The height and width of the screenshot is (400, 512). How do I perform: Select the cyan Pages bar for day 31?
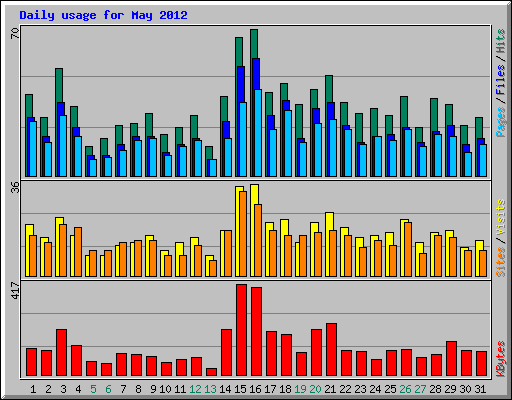483,160
